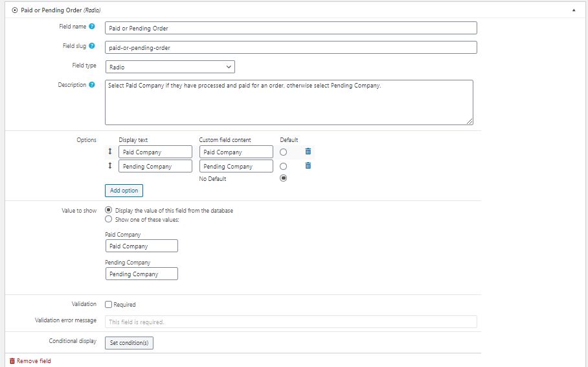Collapse the Paid or Pending Order panel arrow
This screenshot has width=588, height=367.
click(x=574, y=10)
